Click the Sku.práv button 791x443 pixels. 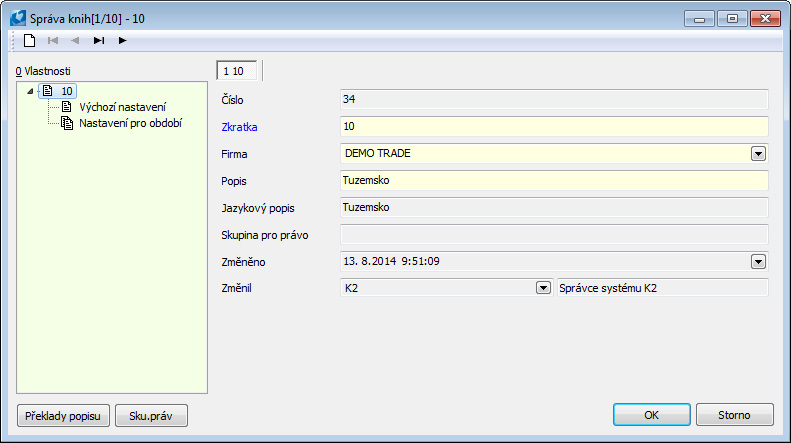[x=151, y=416]
